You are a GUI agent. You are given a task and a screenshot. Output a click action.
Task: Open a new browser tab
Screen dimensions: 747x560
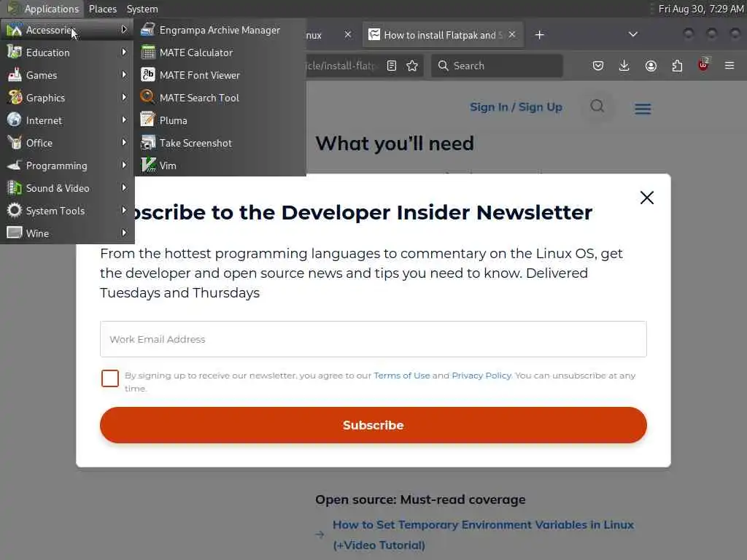[539, 35]
